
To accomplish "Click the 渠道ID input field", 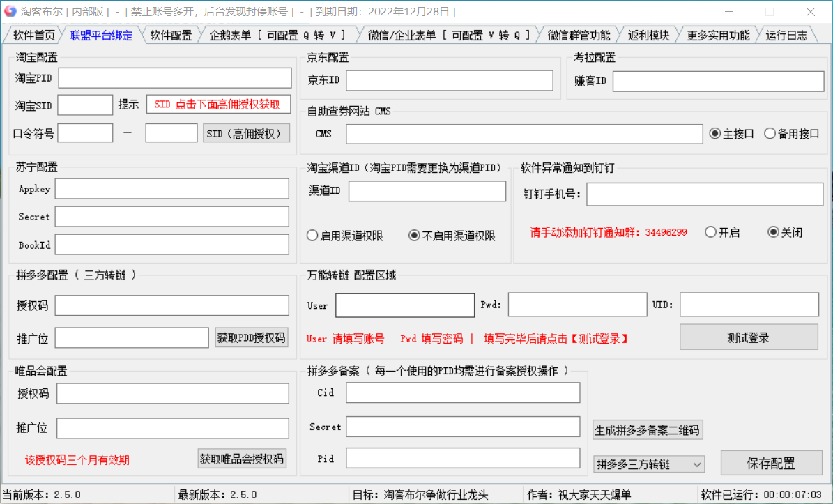I will pos(427,191).
